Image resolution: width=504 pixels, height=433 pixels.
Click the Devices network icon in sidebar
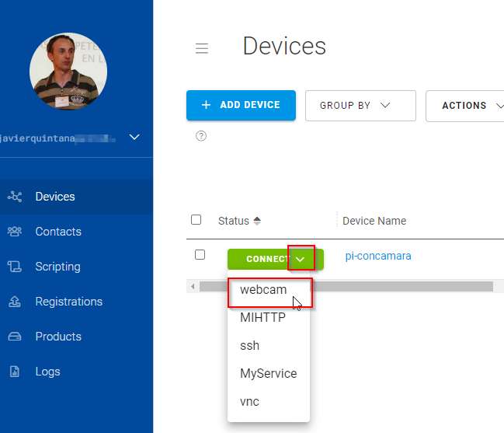pyautogui.click(x=15, y=196)
